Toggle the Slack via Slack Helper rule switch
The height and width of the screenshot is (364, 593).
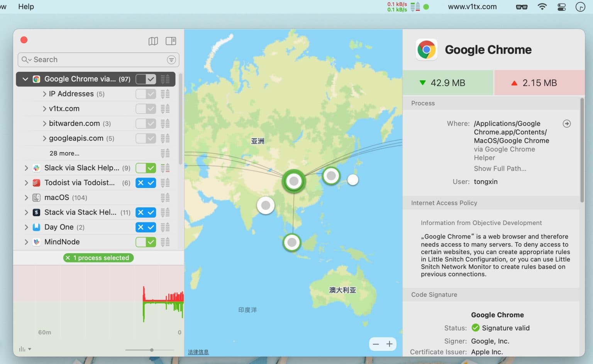tap(146, 168)
